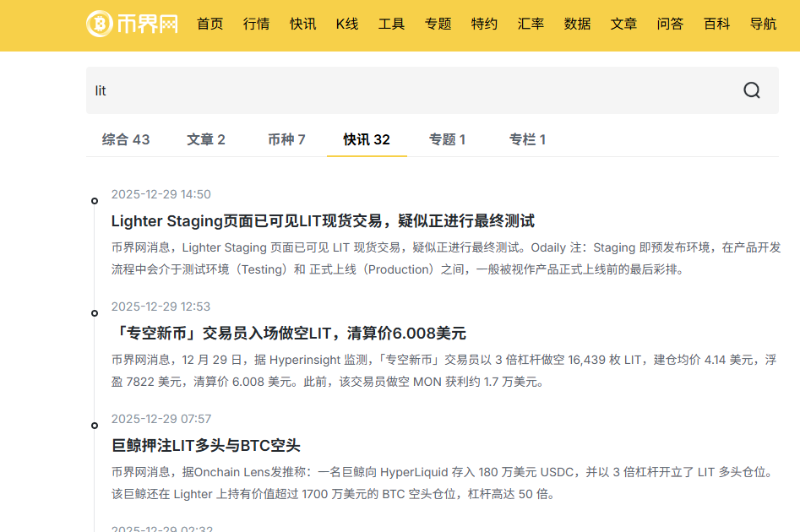Click timestamp 2025-12-29 14:50
The height and width of the screenshot is (532, 800).
click(161, 194)
